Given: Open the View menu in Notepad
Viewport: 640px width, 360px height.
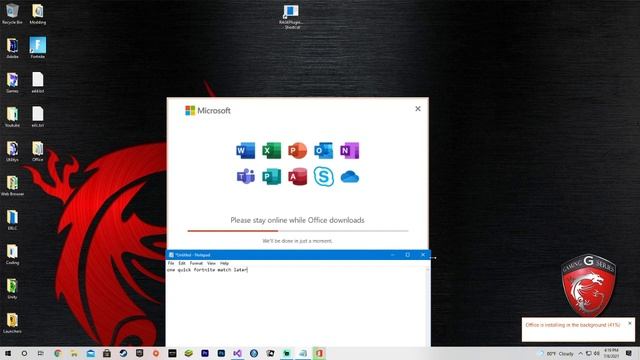Looking at the screenshot, I should (211, 263).
